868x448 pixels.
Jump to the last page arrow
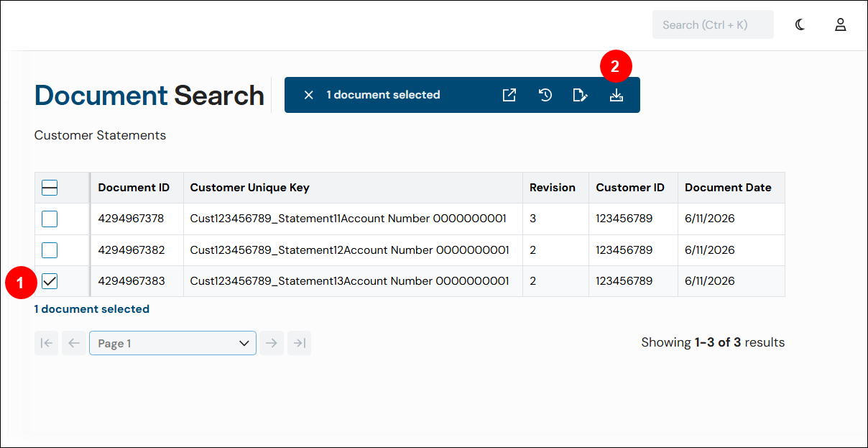click(x=299, y=343)
